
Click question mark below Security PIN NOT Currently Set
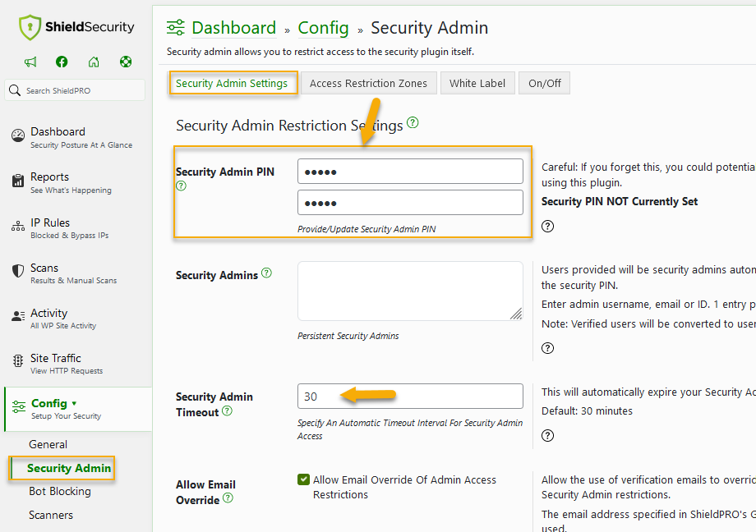(548, 226)
